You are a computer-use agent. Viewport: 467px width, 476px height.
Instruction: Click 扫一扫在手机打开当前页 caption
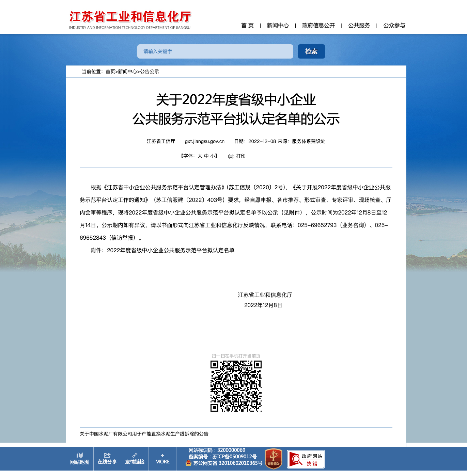(236, 356)
